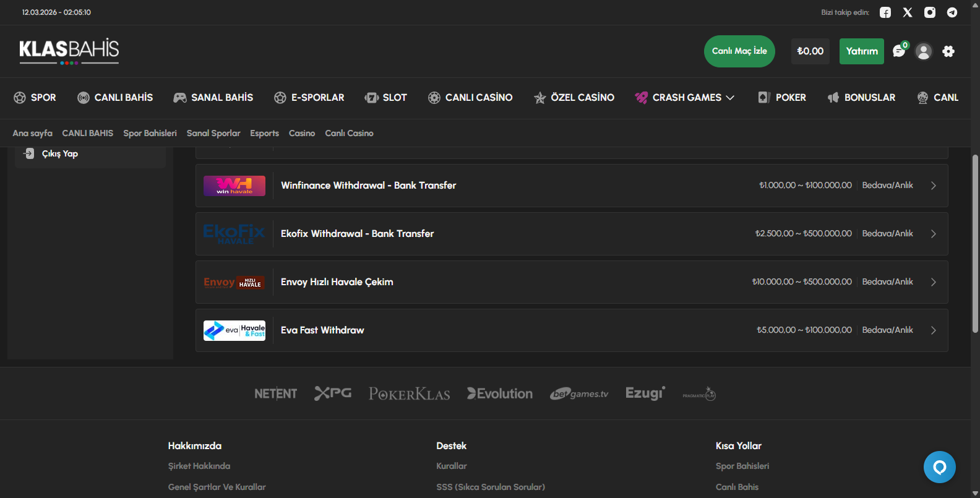Go to the Slot menu item

(x=386, y=98)
